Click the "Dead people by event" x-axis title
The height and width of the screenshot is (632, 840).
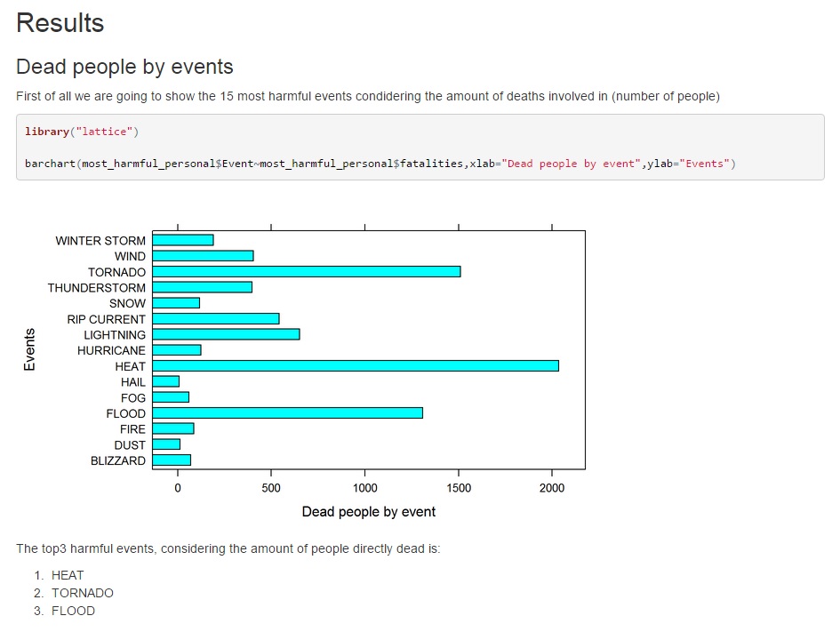369,512
